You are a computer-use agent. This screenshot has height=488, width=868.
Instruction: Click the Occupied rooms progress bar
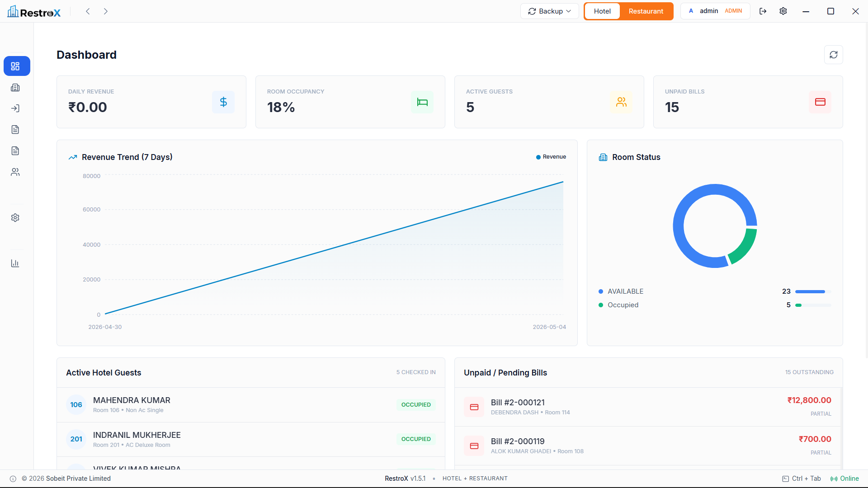813,305
